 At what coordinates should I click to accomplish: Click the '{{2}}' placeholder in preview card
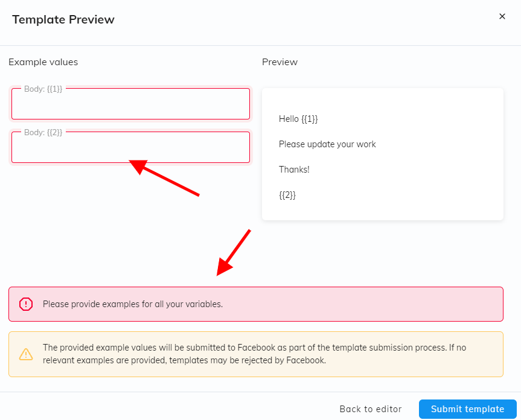[287, 195]
